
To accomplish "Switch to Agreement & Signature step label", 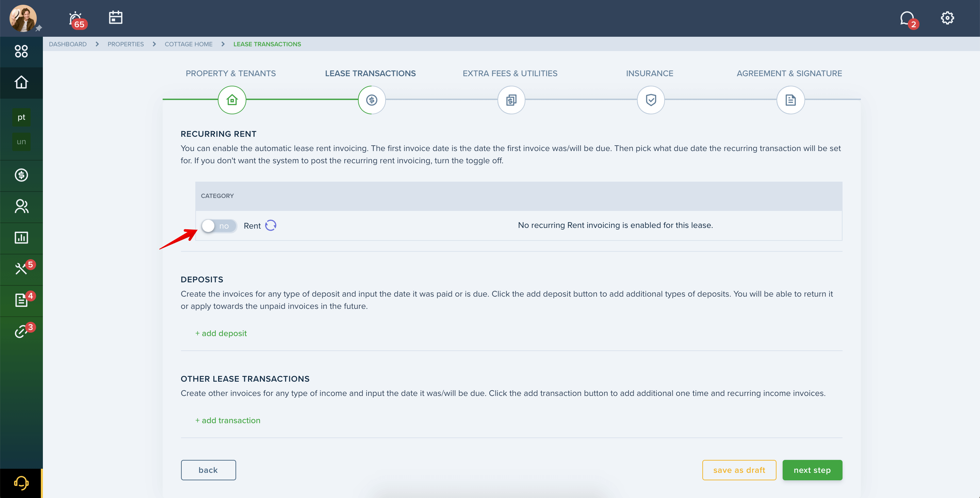I will [x=789, y=73].
